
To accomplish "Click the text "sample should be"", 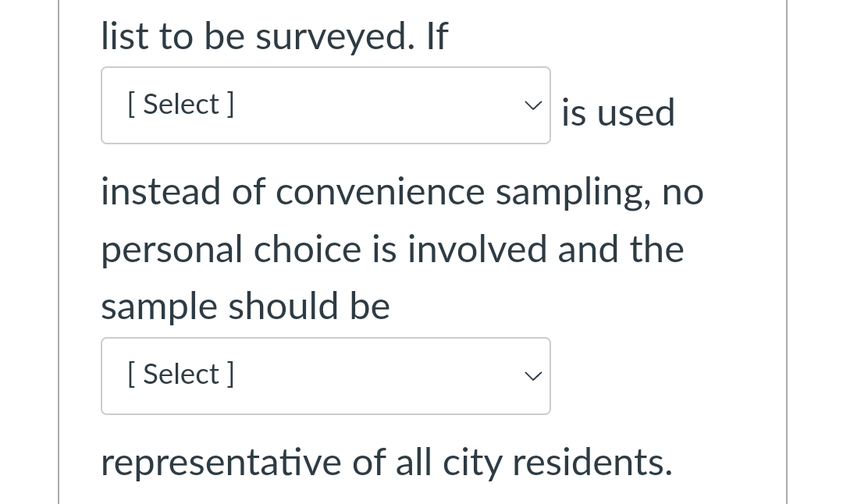I will 246,307.
